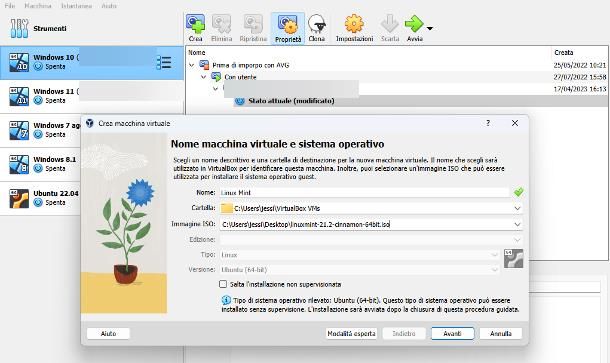
Task: Select the Windows 8.1 virtual machine
Action: pyautogui.click(x=40, y=164)
